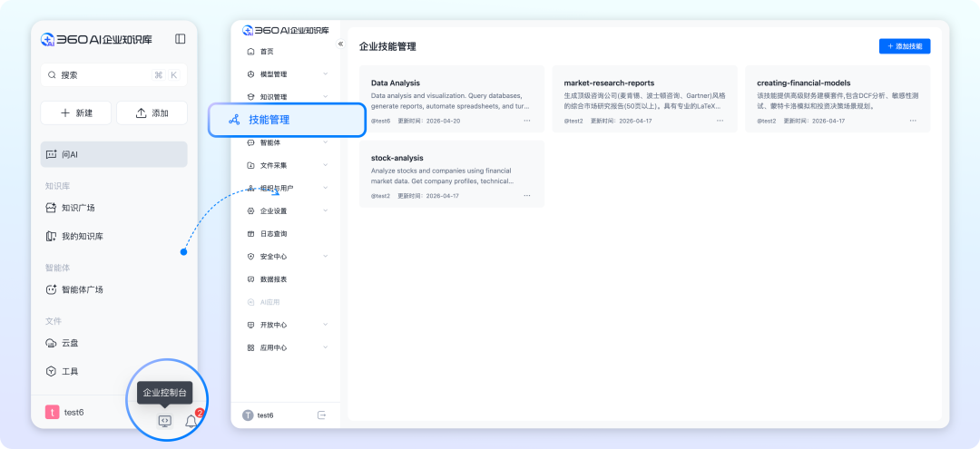Image resolution: width=980 pixels, height=449 pixels.
Task: Click the 云盘 cloud icon
Action: click(51, 343)
